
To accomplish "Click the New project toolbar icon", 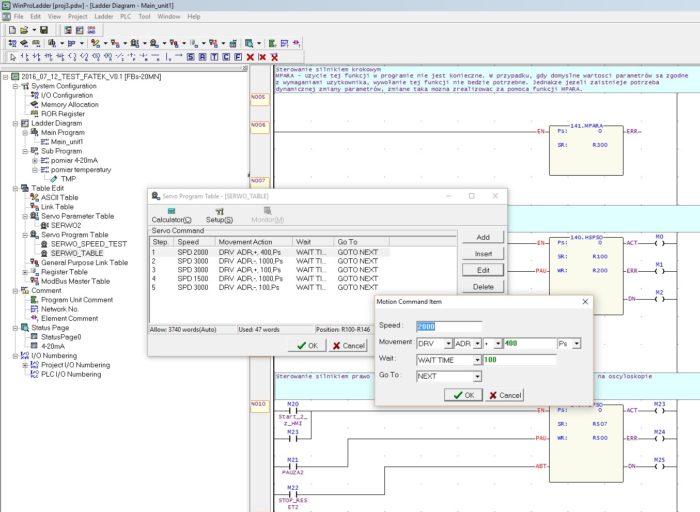I will [12, 30].
